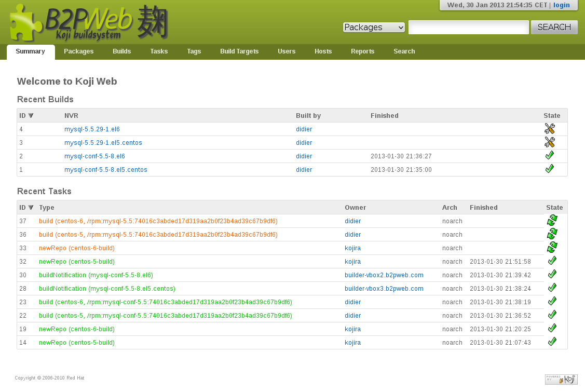Click the running state icon for task 37

(552, 221)
